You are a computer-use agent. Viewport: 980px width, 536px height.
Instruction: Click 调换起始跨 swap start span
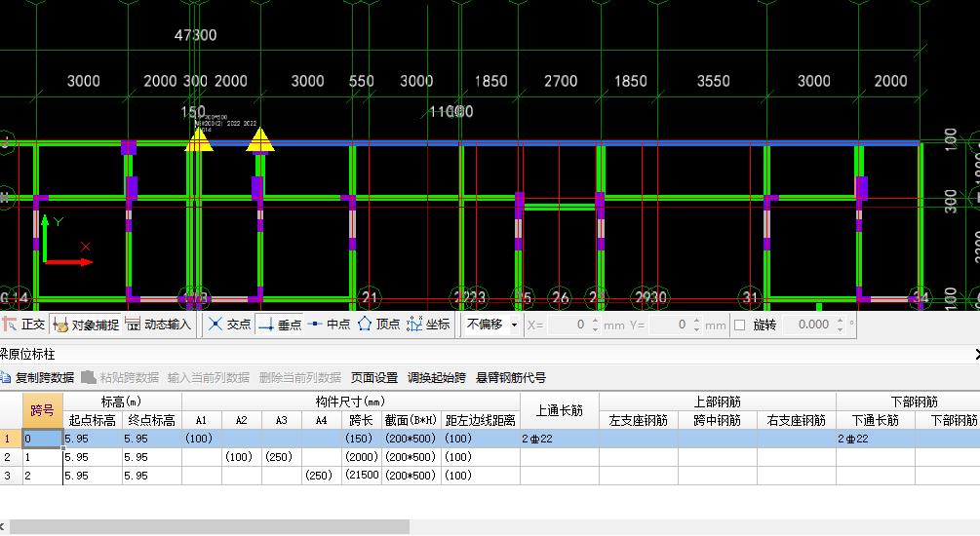coord(437,378)
